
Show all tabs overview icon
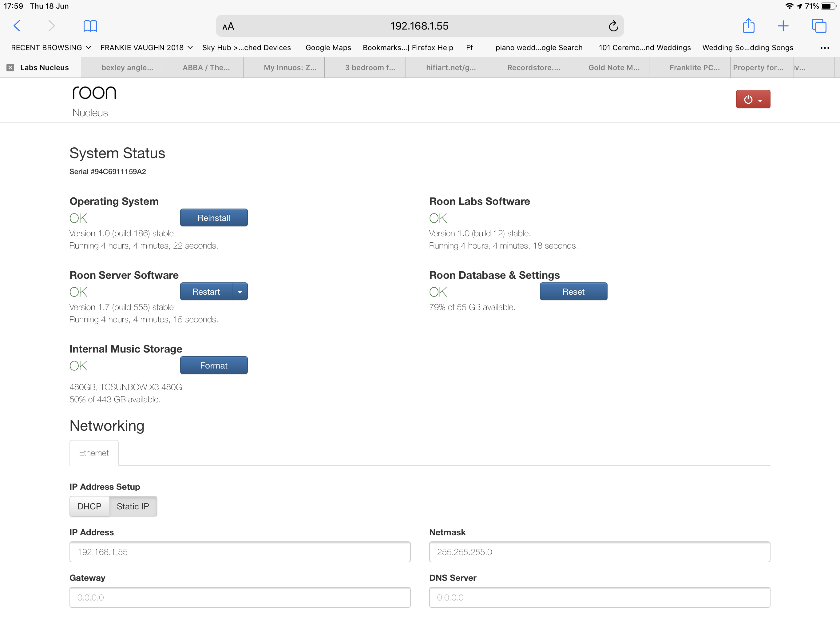(819, 26)
